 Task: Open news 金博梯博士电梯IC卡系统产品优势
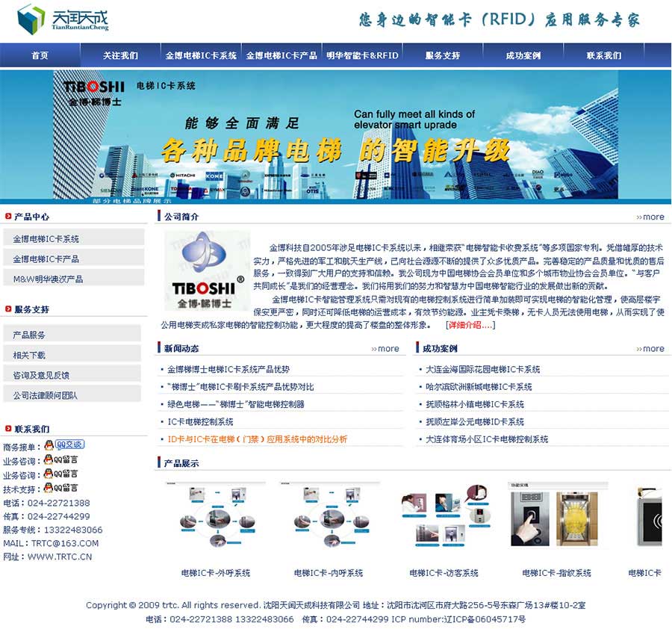click(x=228, y=369)
